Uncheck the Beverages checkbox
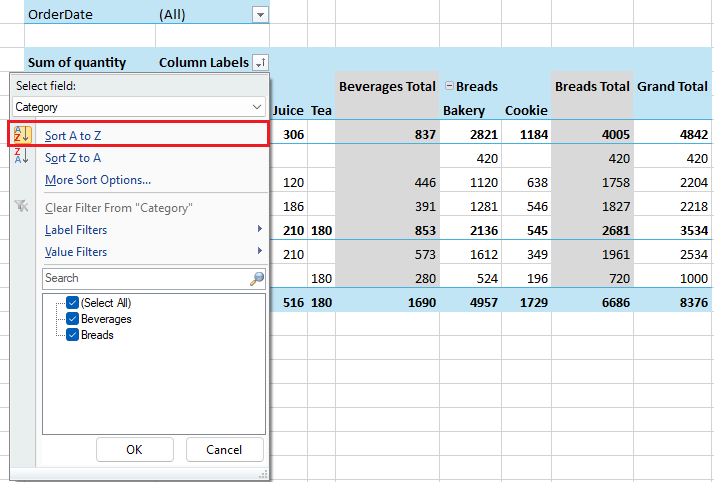The width and height of the screenshot is (714, 482). (x=72, y=319)
